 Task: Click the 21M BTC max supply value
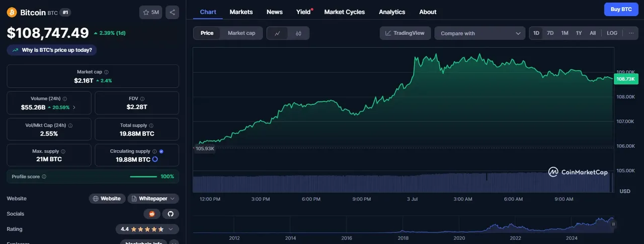pyautogui.click(x=49, y=159)
